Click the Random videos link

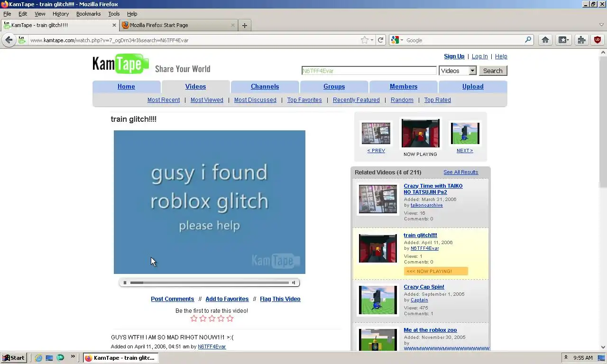(402, 100)
